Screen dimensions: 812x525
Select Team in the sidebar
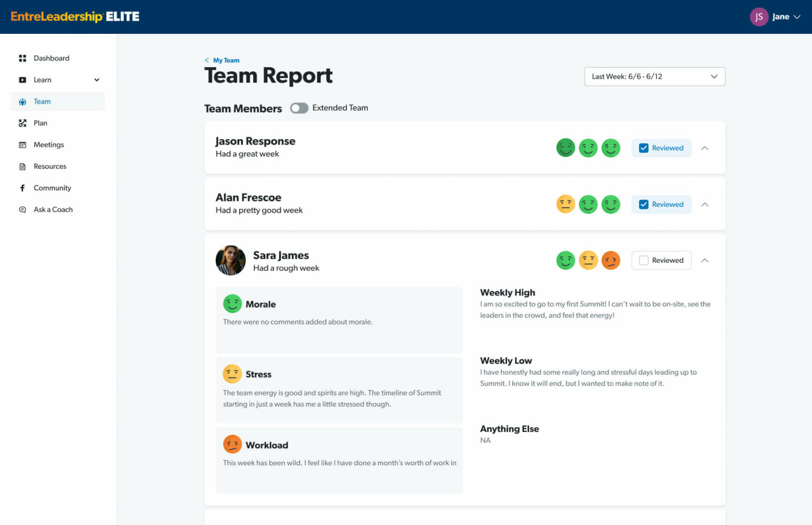[58, 102]
